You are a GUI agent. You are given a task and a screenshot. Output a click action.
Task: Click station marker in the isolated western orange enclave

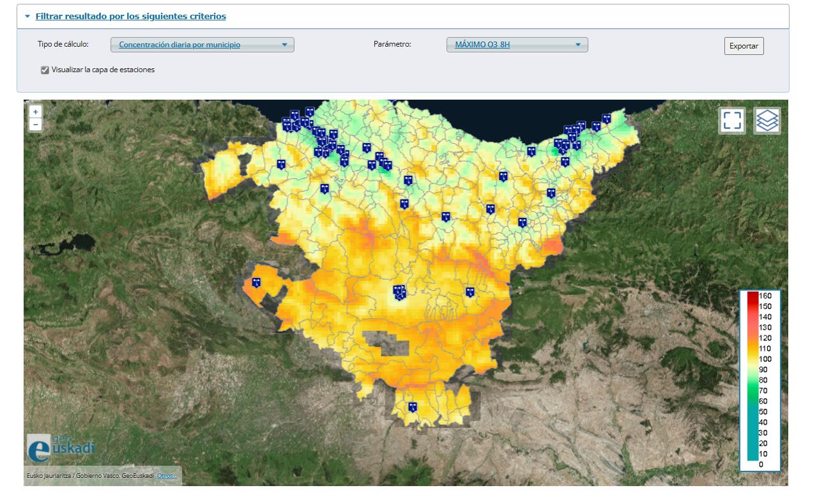[x=257, y=282]
